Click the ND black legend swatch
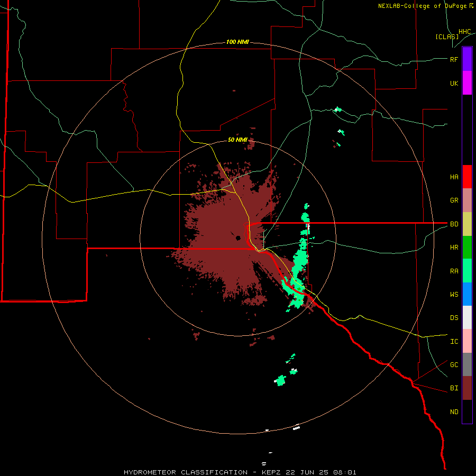Image resolution: width=476 pixels, height=476 pixels. (x=467, y=411)
